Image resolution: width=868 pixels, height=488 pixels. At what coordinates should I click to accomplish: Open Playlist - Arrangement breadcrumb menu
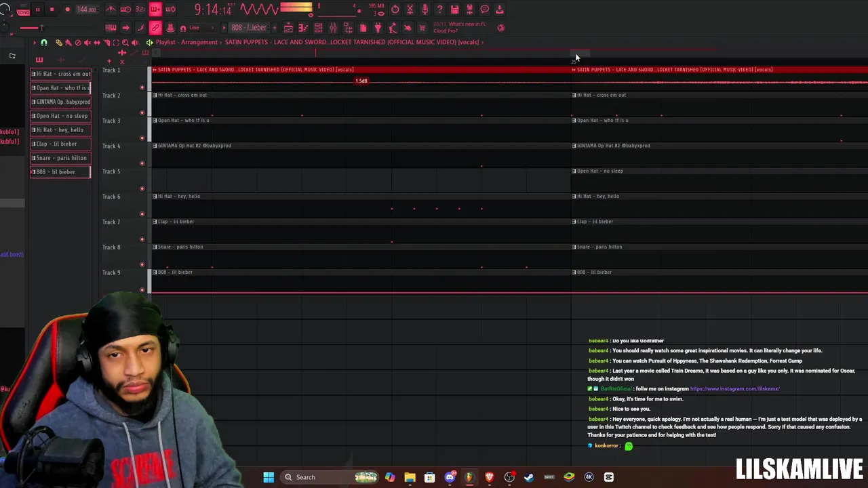pyautogui.click(x=186, y=42)
